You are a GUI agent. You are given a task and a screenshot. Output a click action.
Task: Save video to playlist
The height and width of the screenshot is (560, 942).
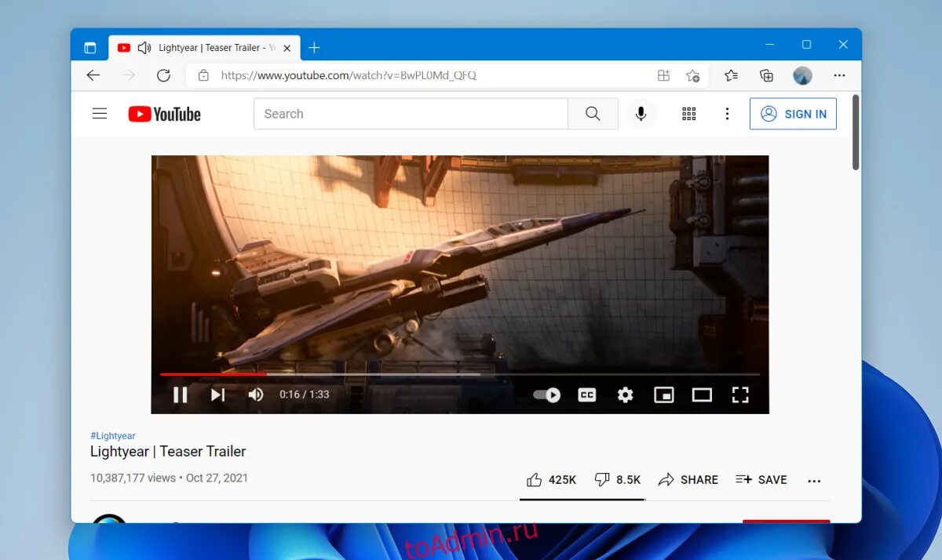761,479
